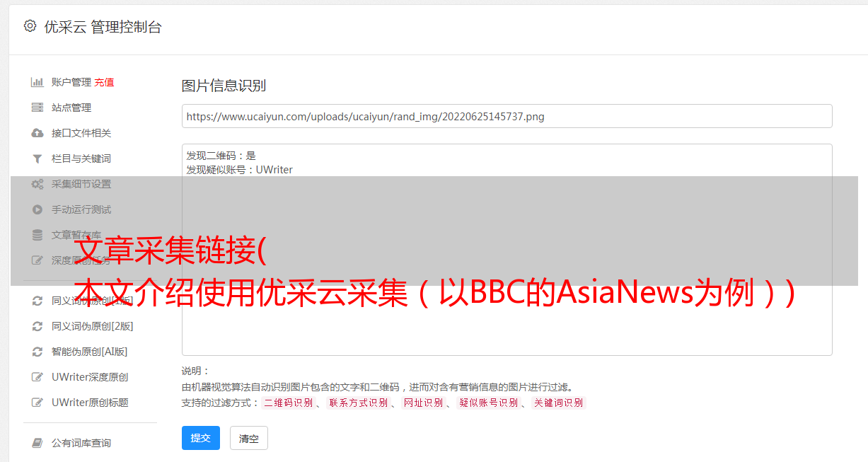This screenshot has width=868, height=462.
Task: Click the refresh icon for 智能伪原创[AI版]
Action: point(37,352)
